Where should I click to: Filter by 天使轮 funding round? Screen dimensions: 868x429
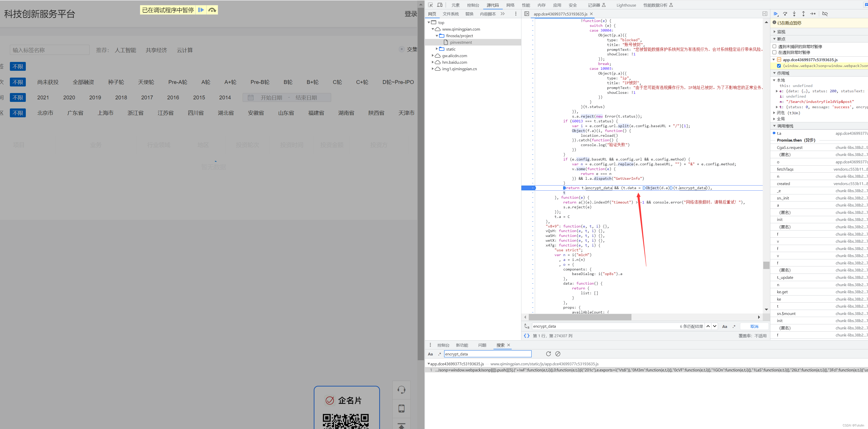point(146,82)
